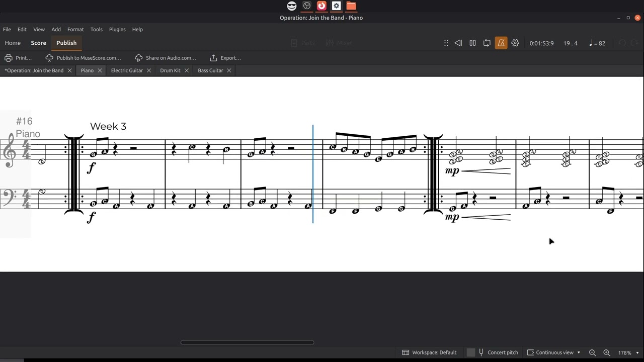This screenshot has width=644, height=362.
Task: Open the Files folder taskbar icon
Action: point(351,6)
